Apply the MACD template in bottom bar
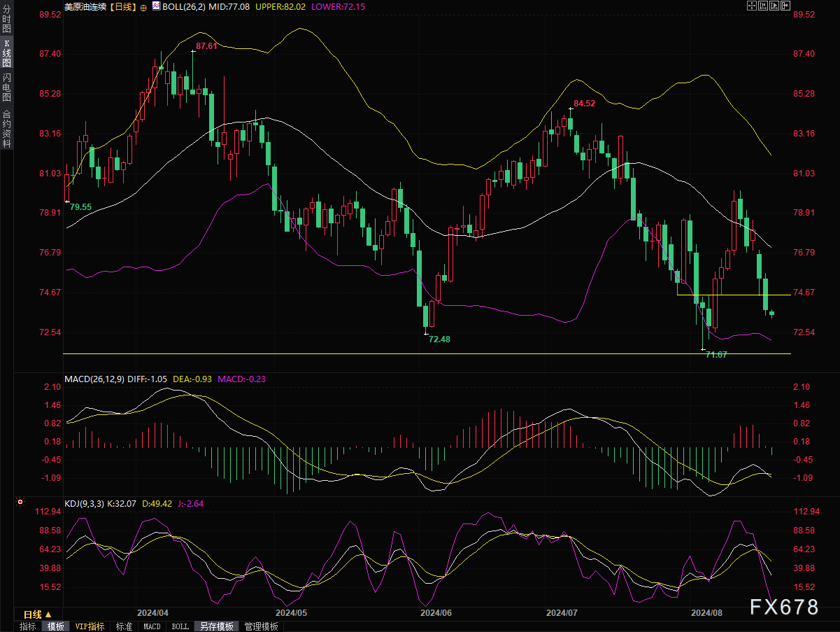840x632 pixels. tap(152, 626)
